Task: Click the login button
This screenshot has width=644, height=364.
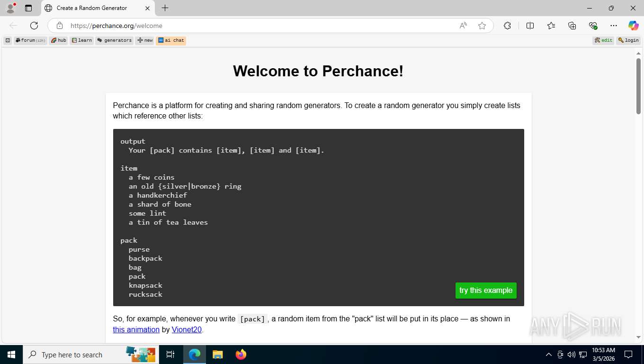Action: [x=628, y=40]
